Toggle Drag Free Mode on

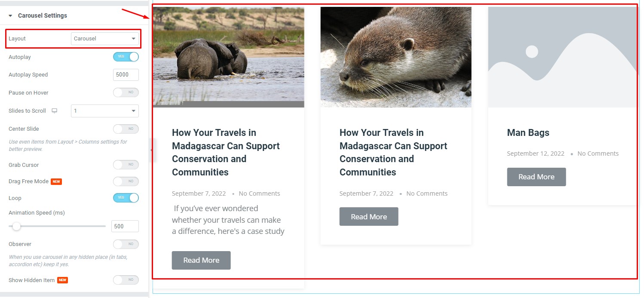[126, 181]
